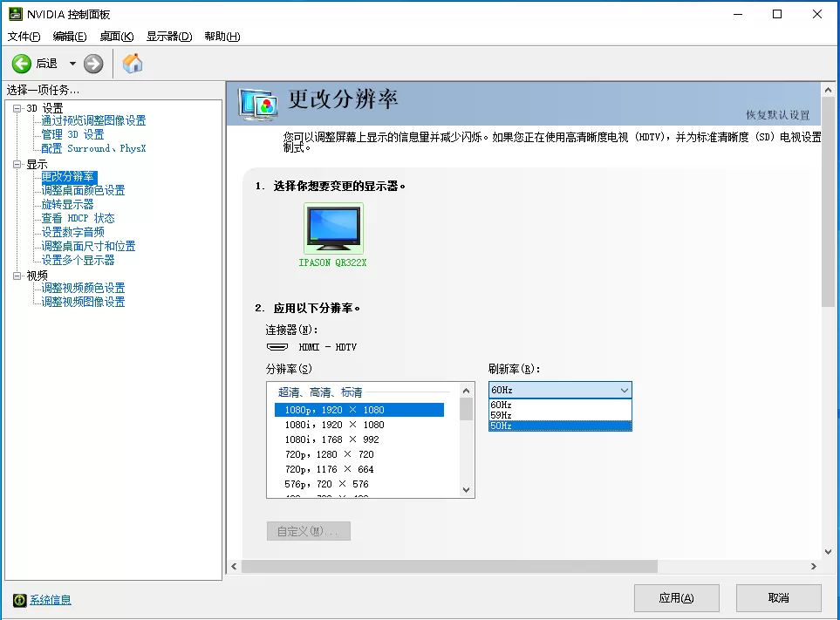840x620 pixels.
Task: Click the Forward navigation arrow
Action: (92, 63)
